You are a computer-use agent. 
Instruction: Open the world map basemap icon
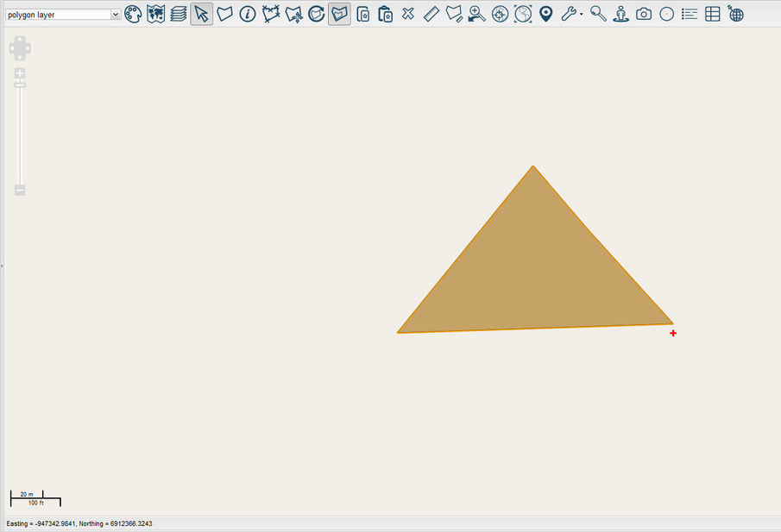[156, 14]
